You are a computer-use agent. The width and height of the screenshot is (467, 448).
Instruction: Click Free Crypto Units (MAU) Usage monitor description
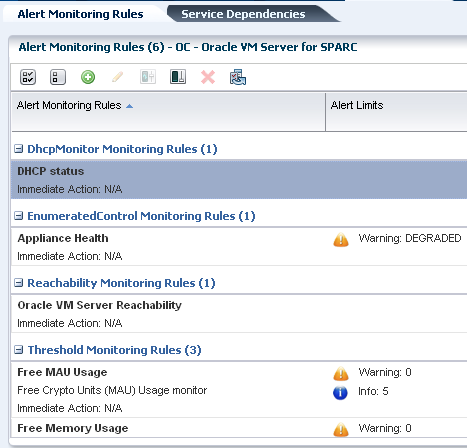112,390
